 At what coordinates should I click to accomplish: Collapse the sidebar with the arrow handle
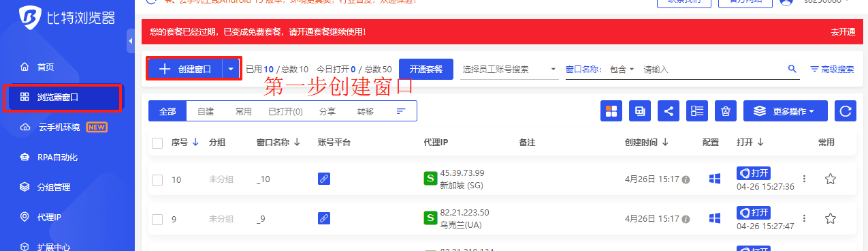pyautogui.click(x=131, y=42)
